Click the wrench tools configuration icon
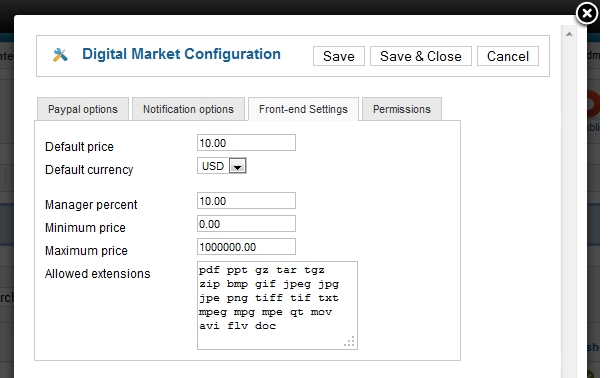Image resolution: width=613 pixels, height=378 pixels. [60, 55]
